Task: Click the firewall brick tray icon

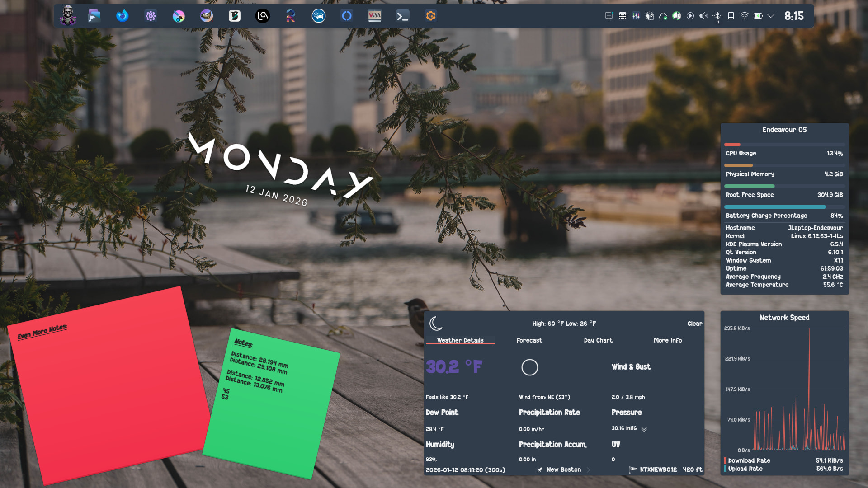Action: [623, 16]
